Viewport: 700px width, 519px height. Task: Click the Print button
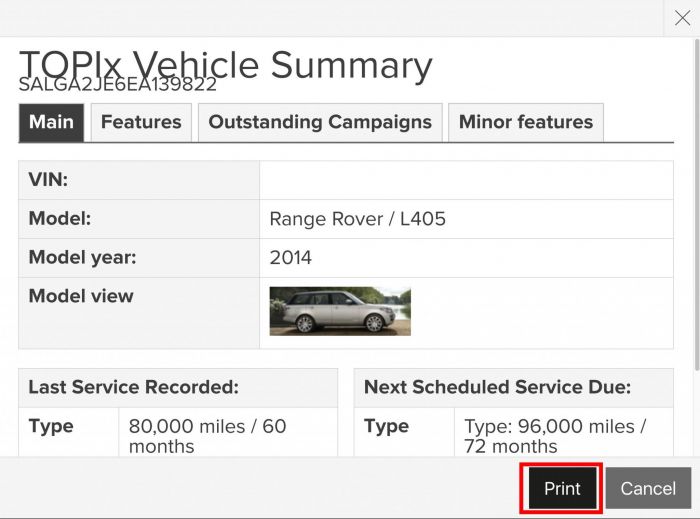(562, 488)
